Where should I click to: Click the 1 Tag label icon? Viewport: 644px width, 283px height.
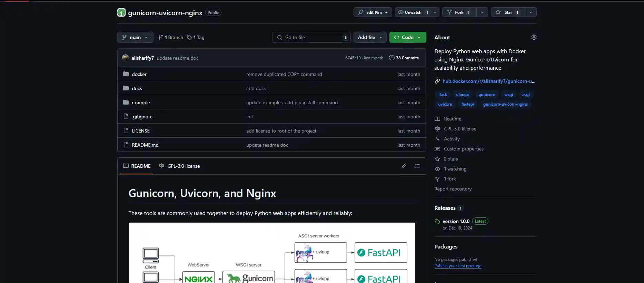coord(189,37)
